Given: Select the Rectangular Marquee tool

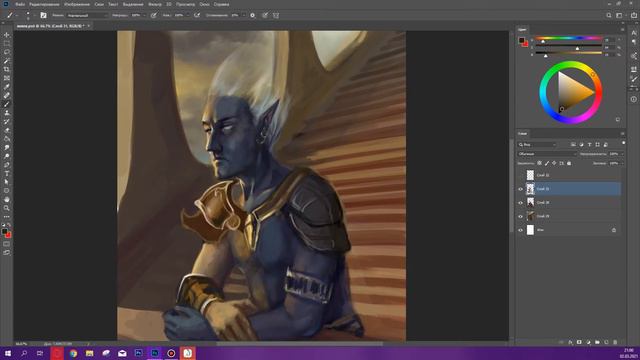Looking at the screenshot, I should pyautogui.click(x=7, y=43).
